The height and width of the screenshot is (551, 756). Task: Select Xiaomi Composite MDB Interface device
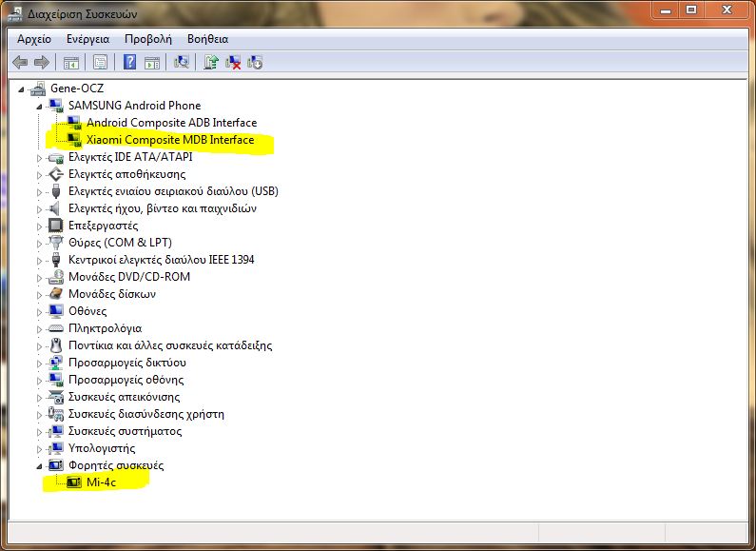170,140
